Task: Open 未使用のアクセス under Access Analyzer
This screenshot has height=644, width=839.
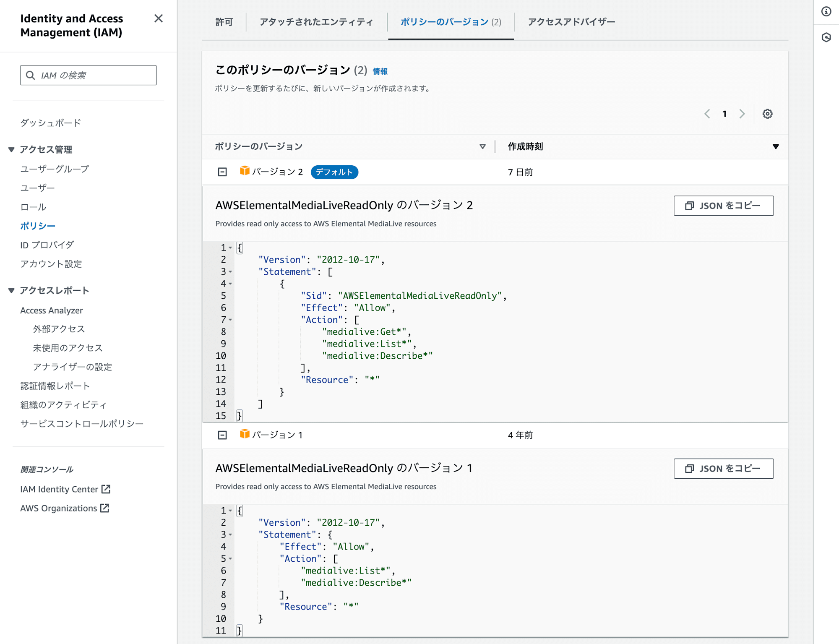Action: click(68, 348)
